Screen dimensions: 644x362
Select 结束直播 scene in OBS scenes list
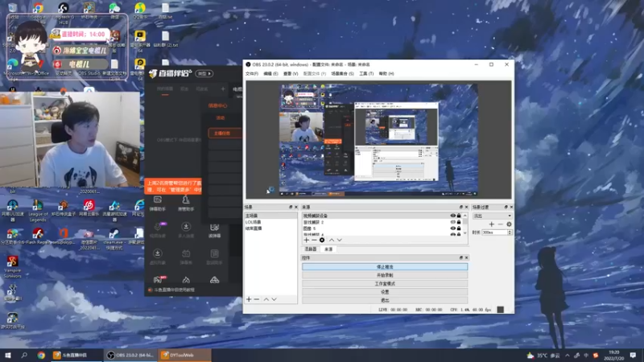(x=270, y=228)
